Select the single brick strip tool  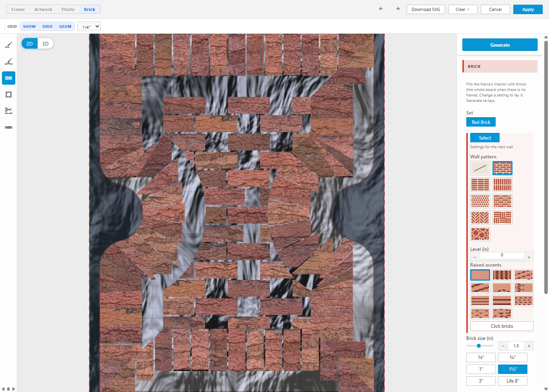(9, 127)
